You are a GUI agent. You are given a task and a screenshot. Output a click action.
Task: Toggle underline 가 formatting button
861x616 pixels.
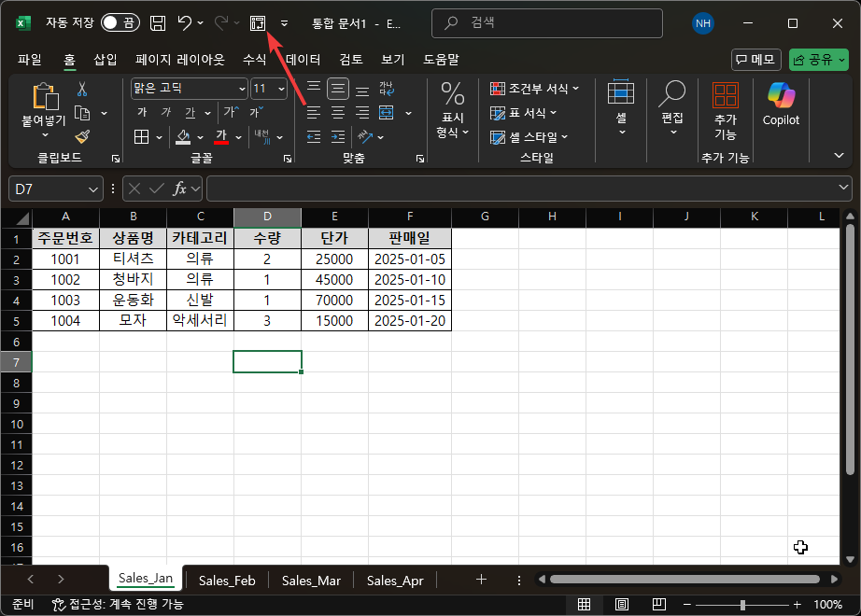click(190, 113)
